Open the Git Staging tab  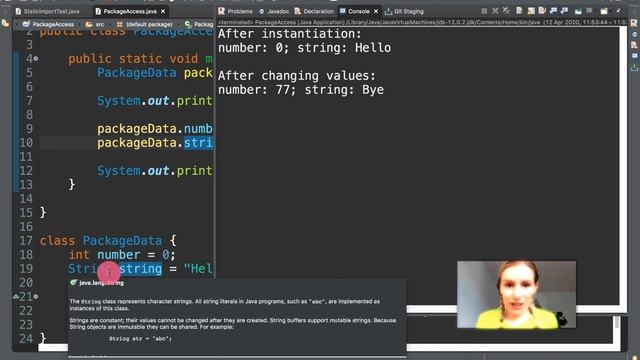(x=404, y=11)
